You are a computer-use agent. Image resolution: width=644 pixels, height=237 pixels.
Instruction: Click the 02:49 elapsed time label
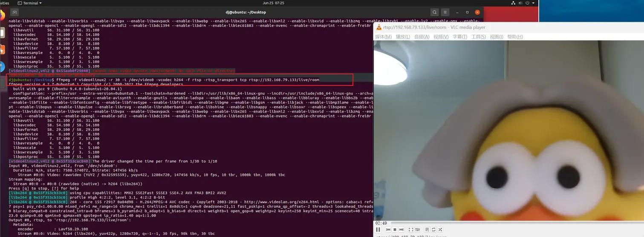click(x=381, y=223)
